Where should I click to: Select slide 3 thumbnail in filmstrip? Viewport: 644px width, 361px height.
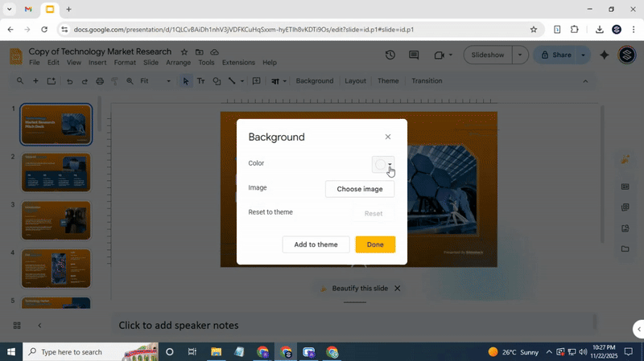[56, 220]
